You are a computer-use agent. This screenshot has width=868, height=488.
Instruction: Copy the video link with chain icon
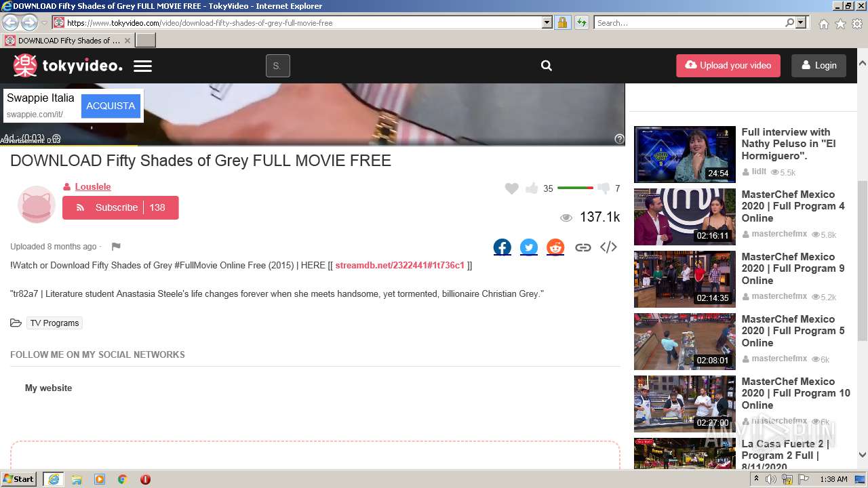click(x=583, y=247)
